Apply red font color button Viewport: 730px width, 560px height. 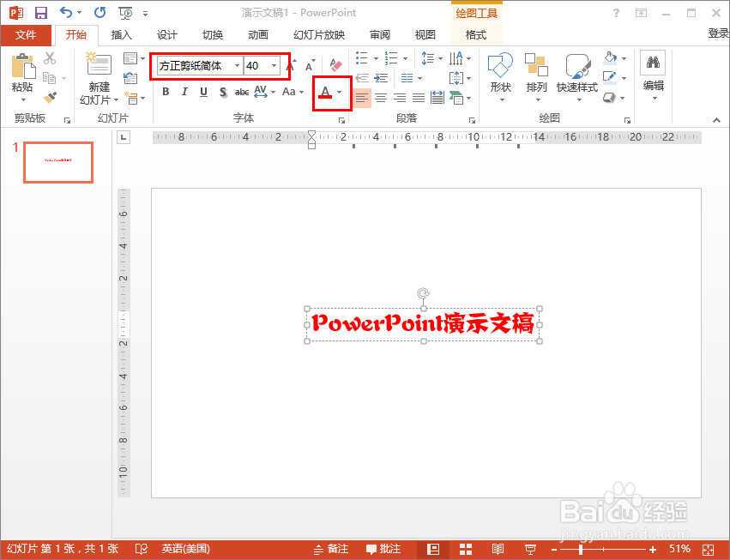pos(325,92)
